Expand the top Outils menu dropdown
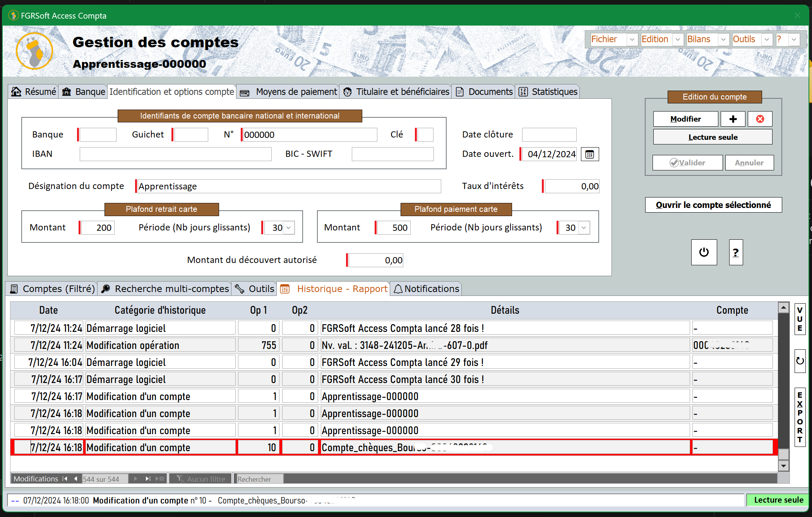Image resolution: width=812 pixels, height=517 pixels. tap(766, 40)
